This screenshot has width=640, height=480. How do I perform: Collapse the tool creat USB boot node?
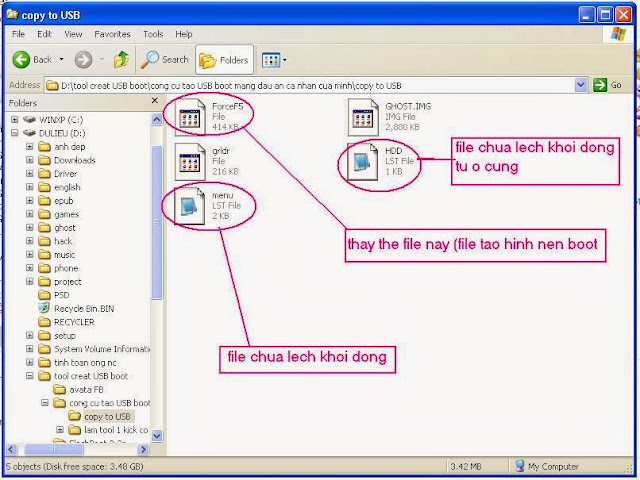[30, 376]
